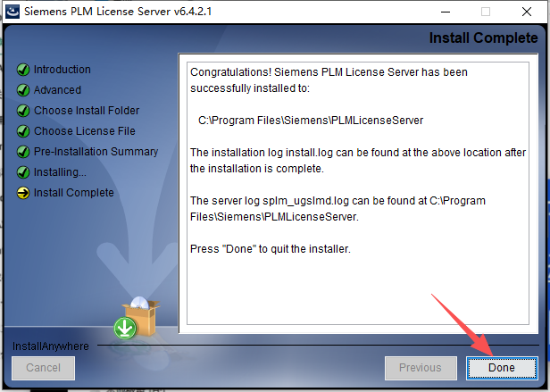Close the installer window with X

[527, 12]
